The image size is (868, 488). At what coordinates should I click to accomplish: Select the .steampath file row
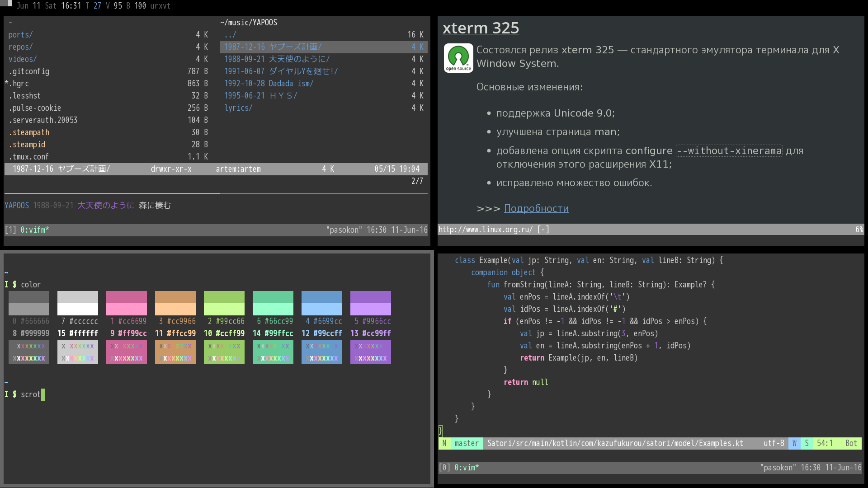(x=108, y=132)
